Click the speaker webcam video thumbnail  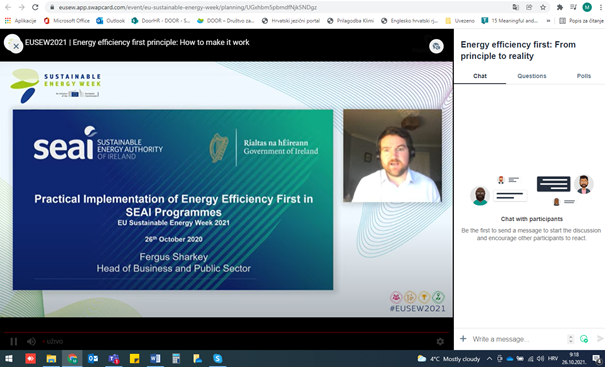392,156
